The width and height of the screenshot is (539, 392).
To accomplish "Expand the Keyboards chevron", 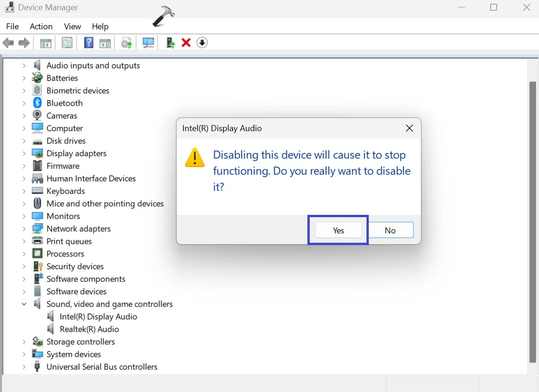I will [x=24, y=191].
